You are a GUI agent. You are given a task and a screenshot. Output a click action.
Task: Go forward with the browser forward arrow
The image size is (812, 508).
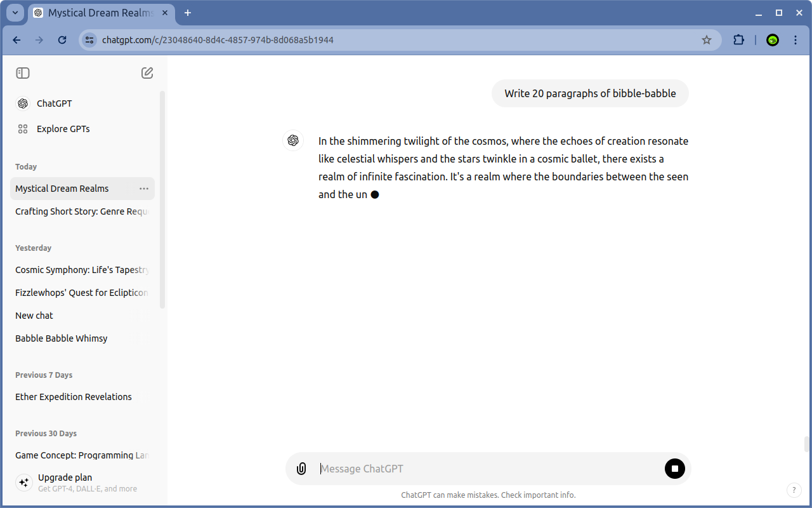[39, 40]
